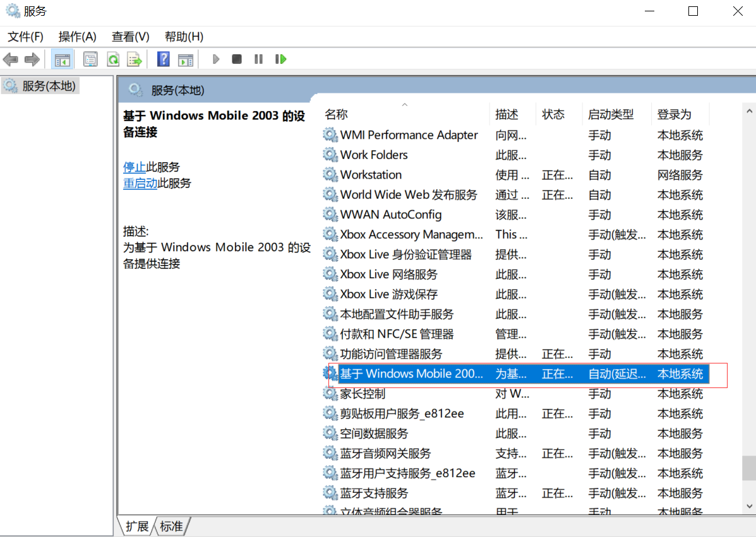Open the 操作(A) menu
The height and width of the screenshot is (537, 756).
tap(77, 37)
